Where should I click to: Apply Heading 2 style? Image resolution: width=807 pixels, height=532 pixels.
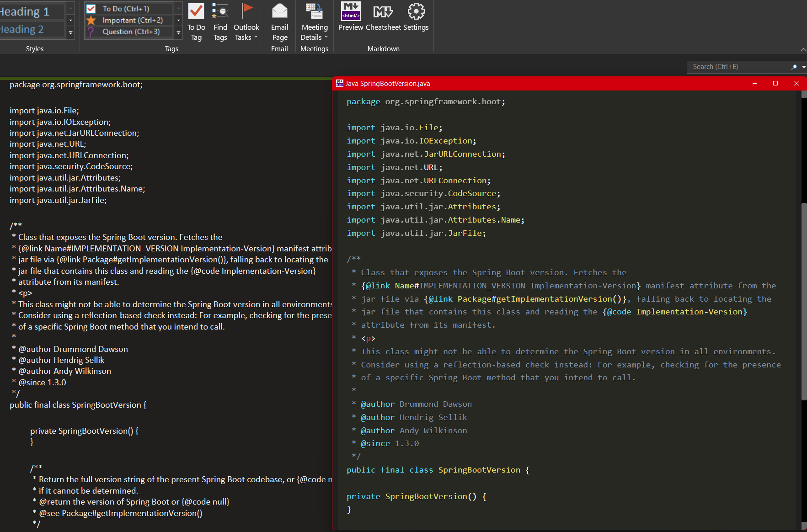(x=32, y=29)
